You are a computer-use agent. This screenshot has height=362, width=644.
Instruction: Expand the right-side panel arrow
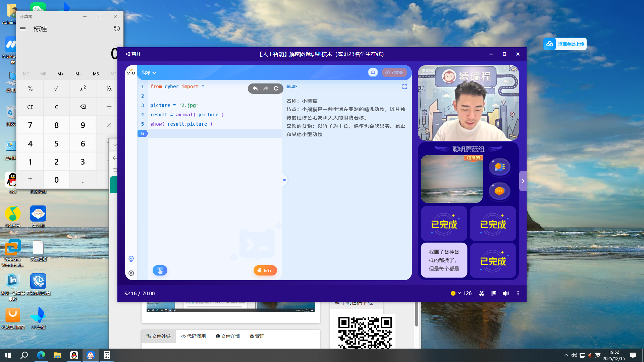point(523,181)
